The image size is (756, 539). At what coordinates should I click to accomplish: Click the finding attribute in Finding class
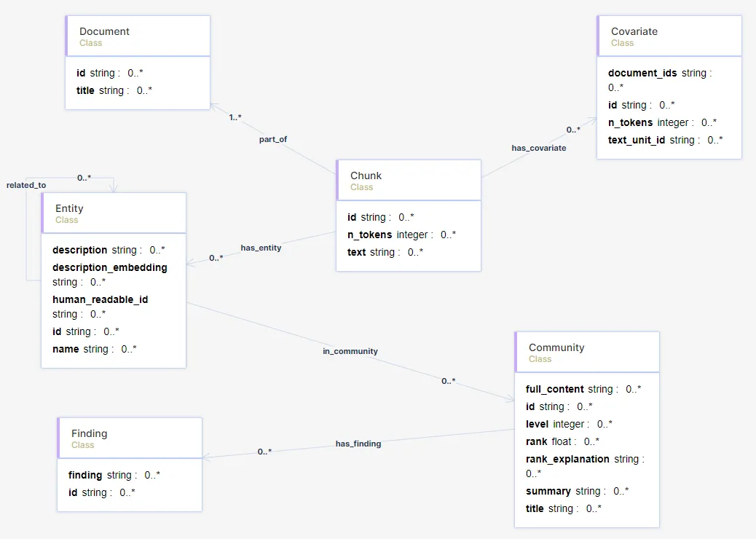(x=114, y=476)
